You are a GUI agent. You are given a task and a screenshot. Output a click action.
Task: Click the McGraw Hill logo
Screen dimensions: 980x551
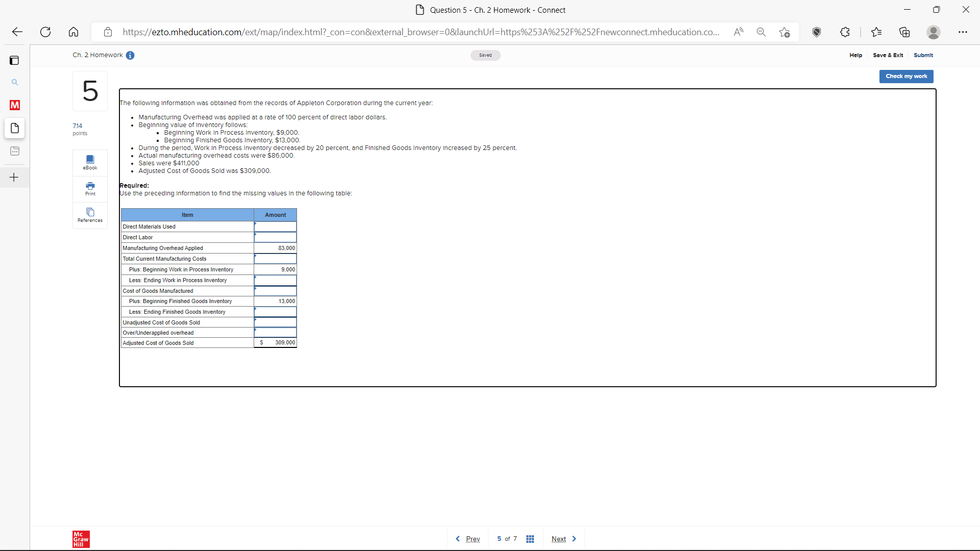[x=81, y=539]
